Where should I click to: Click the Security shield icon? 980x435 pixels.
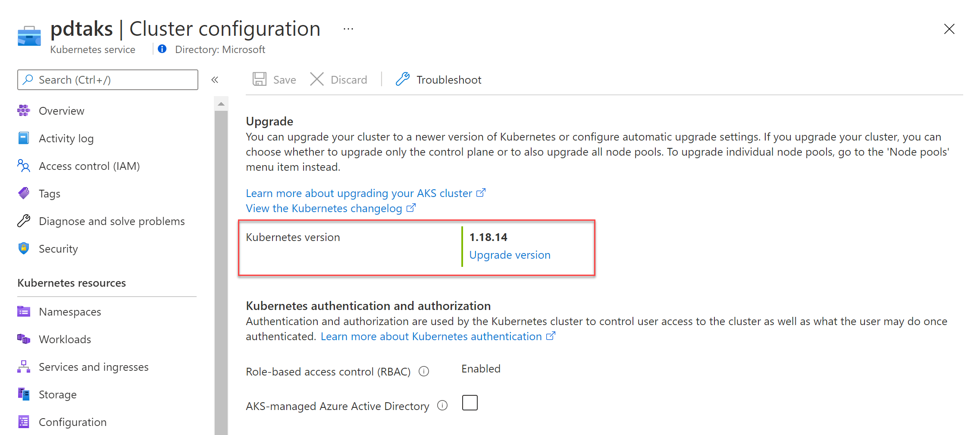[24, 249]
